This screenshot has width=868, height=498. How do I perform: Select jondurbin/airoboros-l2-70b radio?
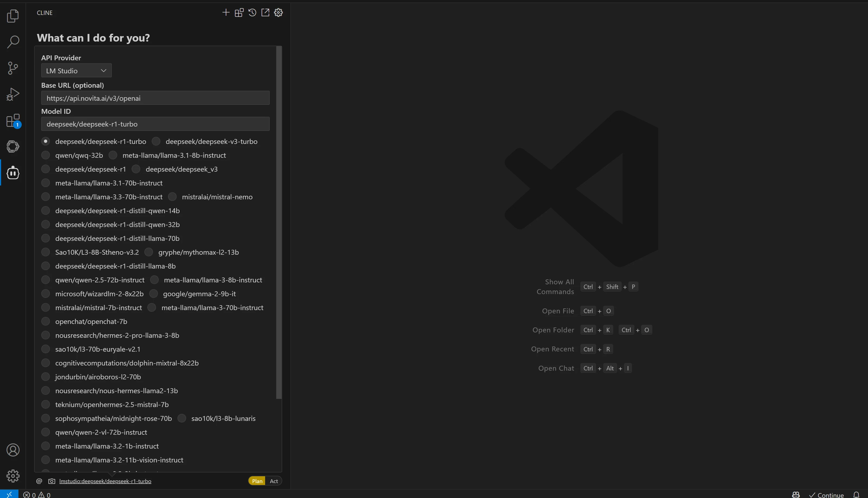46,377
